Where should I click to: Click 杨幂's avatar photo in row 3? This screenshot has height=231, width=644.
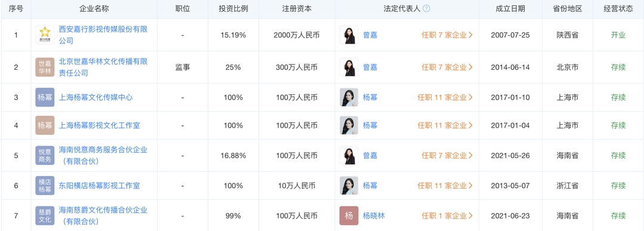click(x=349, y=97)
